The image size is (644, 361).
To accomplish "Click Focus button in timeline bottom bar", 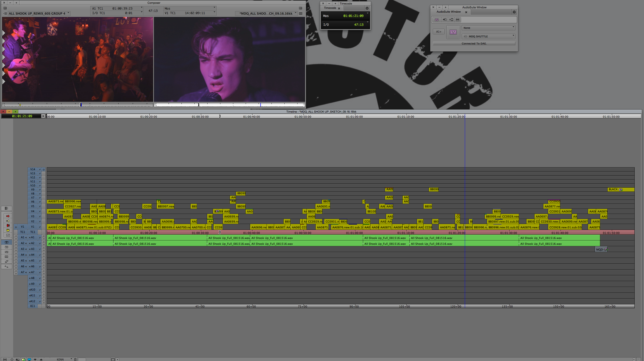I will (12, 359).
